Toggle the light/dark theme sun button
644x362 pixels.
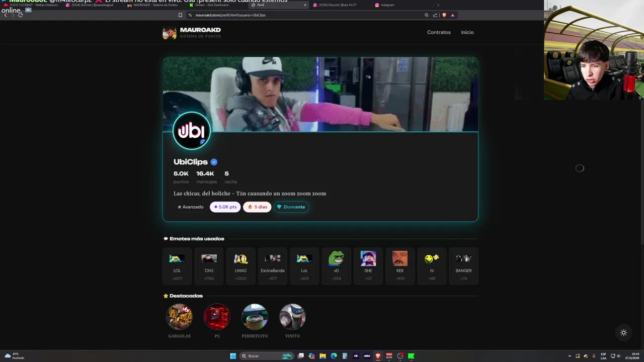tap(623, 332)
